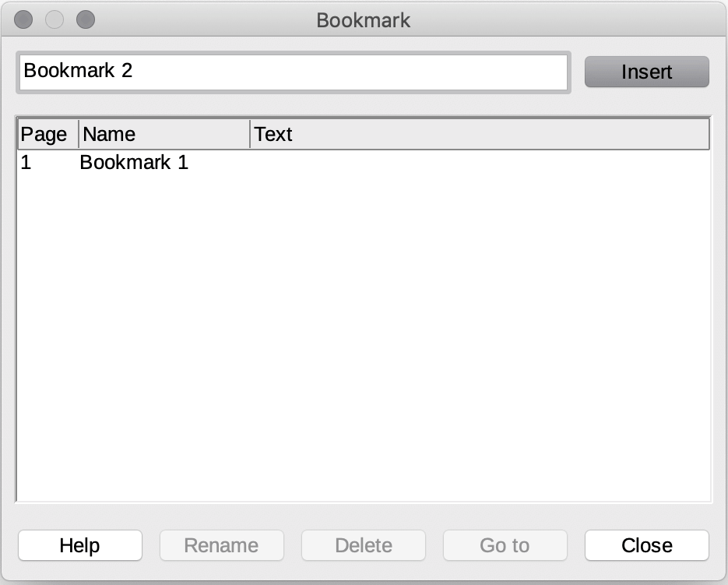Viewport: 728px width, 585px height.
Task: Click the divider between Name and Text headers
Action: pos(250,134)
